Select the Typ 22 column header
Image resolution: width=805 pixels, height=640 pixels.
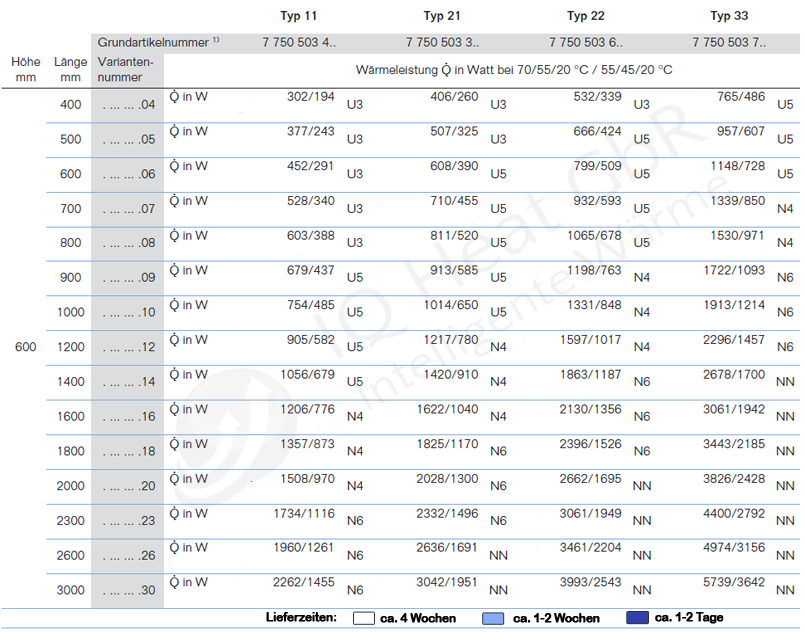point(585,16)
